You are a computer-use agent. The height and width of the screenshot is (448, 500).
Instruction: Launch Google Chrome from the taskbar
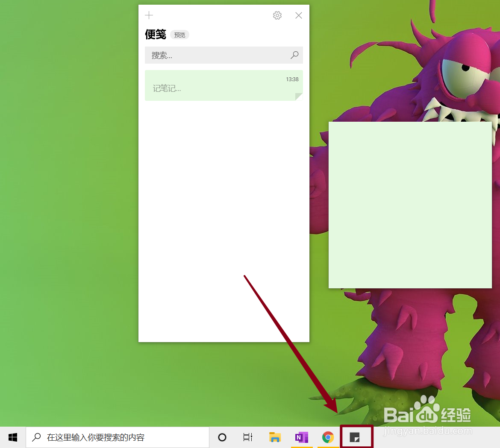(x=328, y=437)
